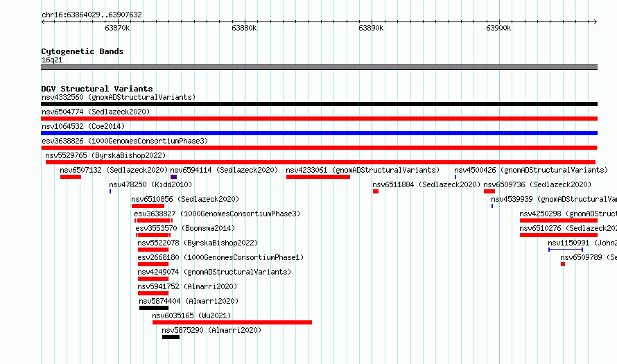Image resolution: width=617 pixels, height=364 pixels.
Task: Click the red nsv6509736 variant bar
Action: 489,191
